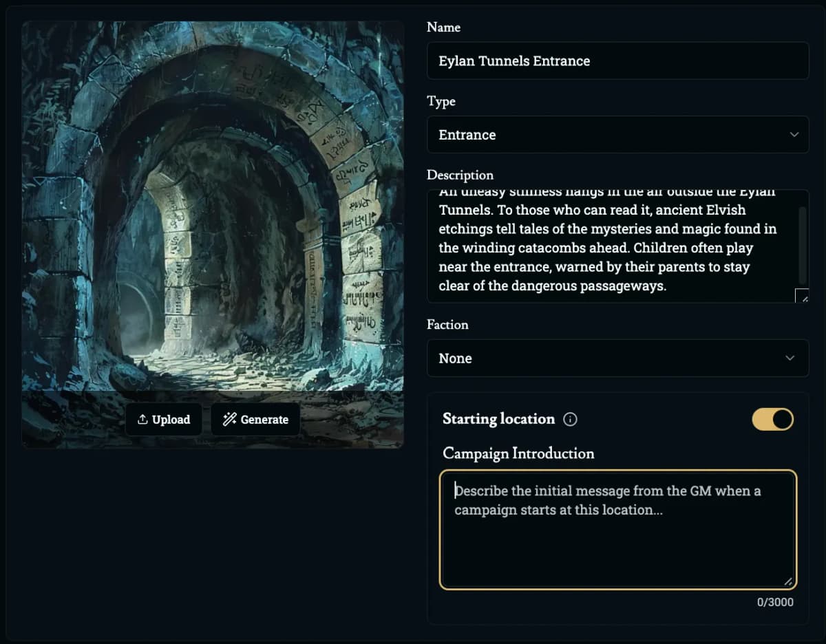This screenshot has width=826, height=644.
Task: Click the magic wand Generate icon
Action: pos(230,420)
